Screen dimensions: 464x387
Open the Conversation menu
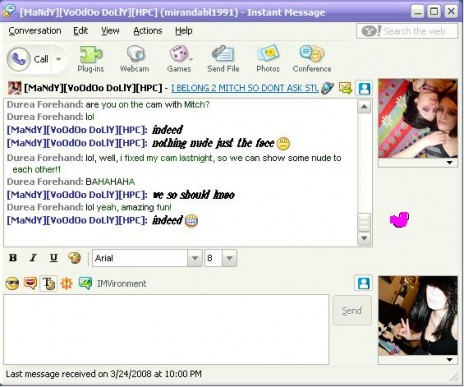(x=35, y=31)
